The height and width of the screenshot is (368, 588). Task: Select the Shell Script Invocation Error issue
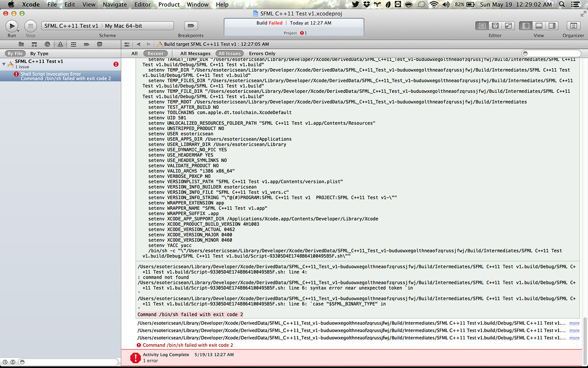[x=60, y=76]
